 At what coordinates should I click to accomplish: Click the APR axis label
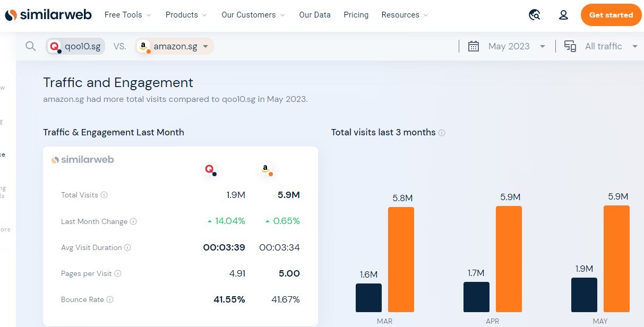493,322
